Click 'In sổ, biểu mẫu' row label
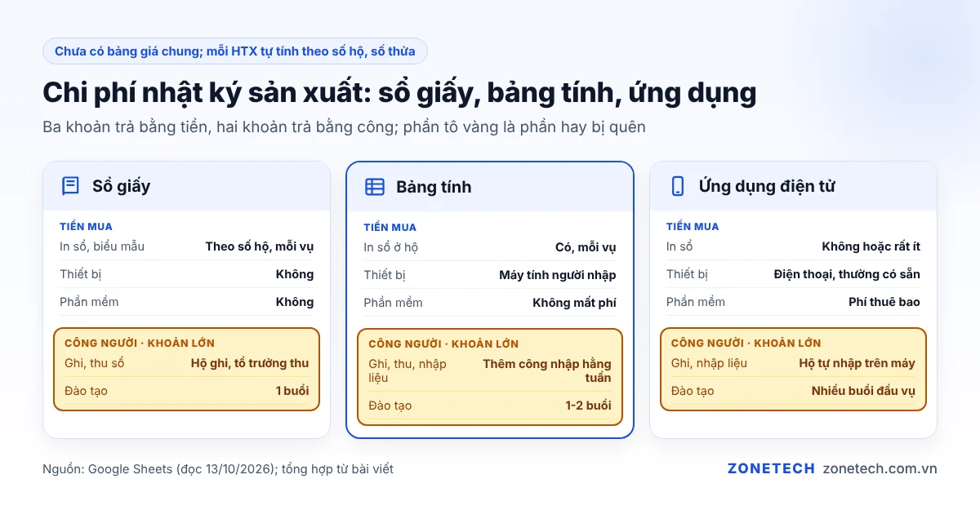Image resolution: width=980 pixels, height=510 pixels. pos(102,246)
